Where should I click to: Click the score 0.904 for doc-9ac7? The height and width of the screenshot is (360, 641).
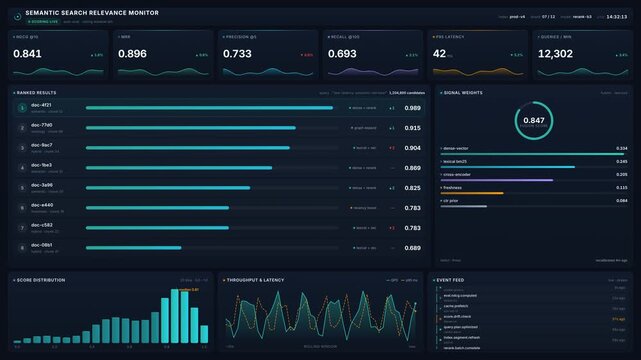[x=412, y=148]
